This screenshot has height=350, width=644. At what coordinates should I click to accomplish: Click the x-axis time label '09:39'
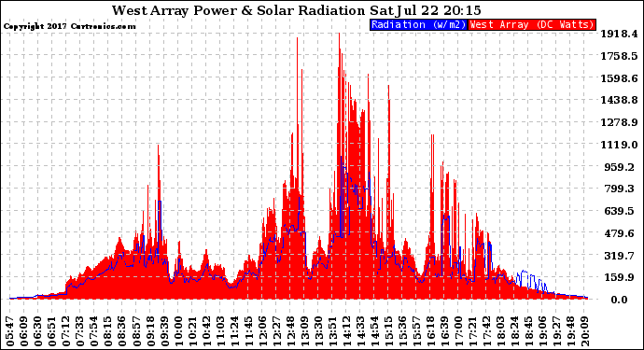[164, 331]
